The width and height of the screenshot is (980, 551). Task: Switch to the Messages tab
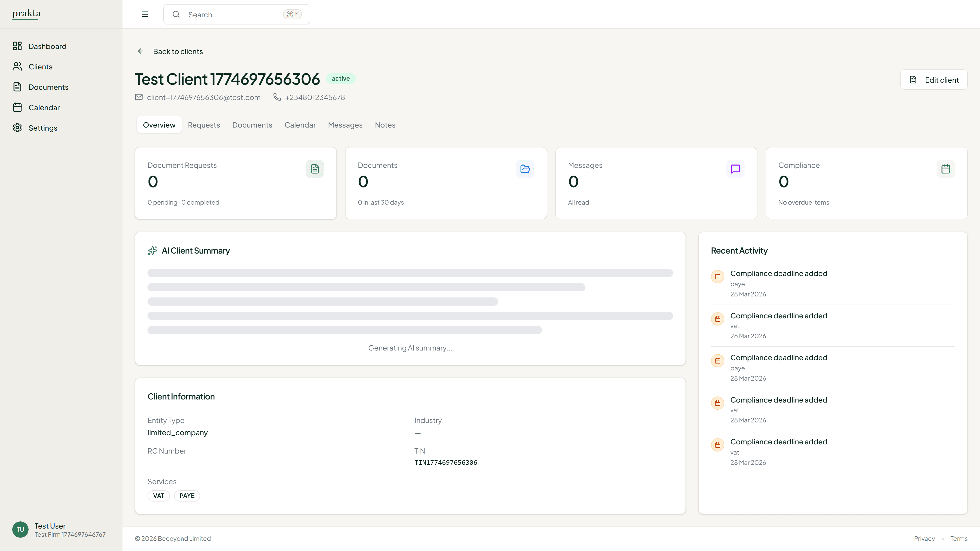coord(345,125)
